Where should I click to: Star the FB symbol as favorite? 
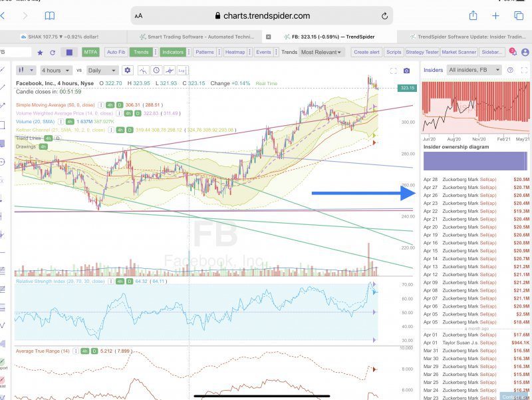[x=40, y=53]
